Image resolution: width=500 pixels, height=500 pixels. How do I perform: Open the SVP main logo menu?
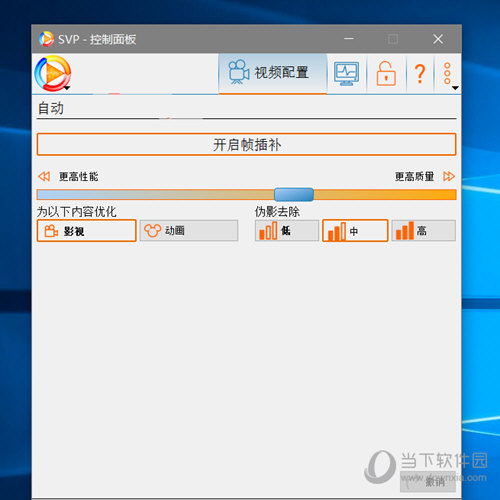pos(53,73)
